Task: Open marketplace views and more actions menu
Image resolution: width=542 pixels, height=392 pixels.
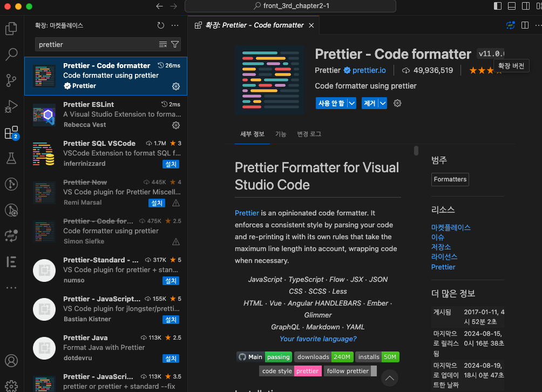Action: click(175, 25)
